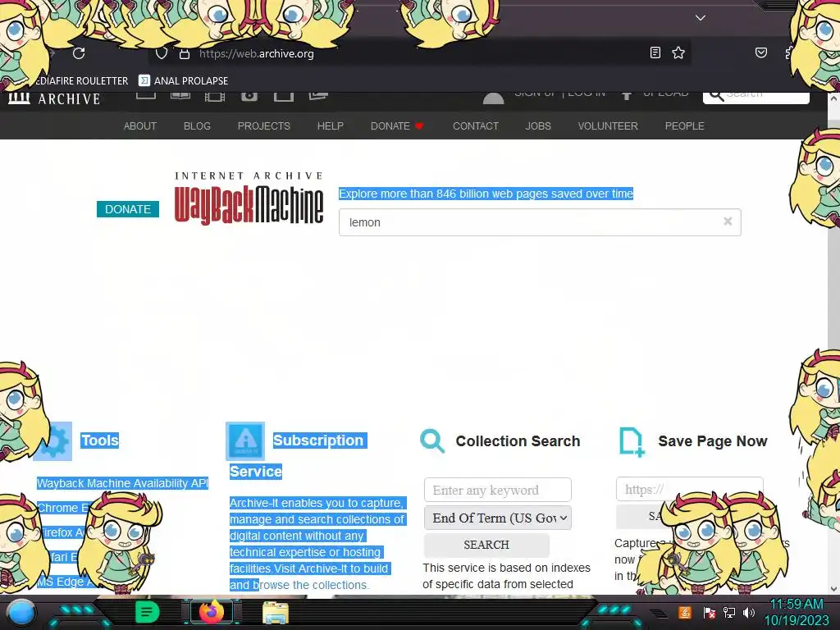This screenshot has height=630, width=840.
Task: Expand the list all tabs chevron
Action: pos(701,18)
